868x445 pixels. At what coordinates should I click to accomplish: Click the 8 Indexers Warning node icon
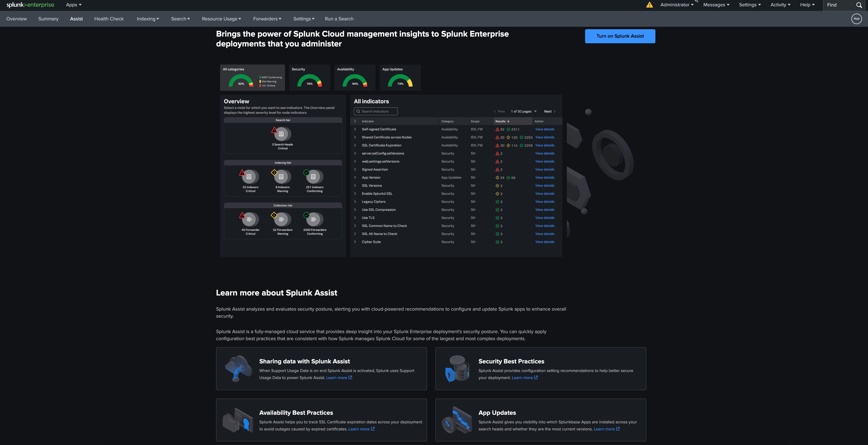(281, 176)
